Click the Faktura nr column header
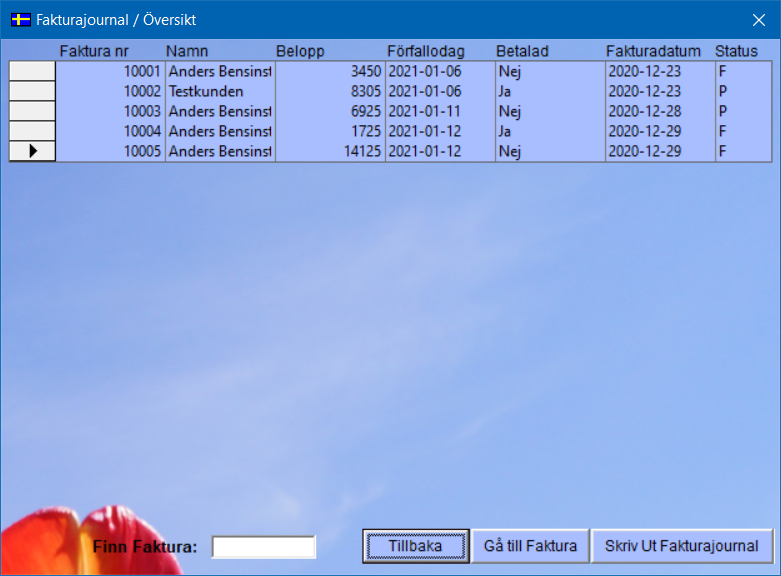 click(x=94, y=51)
